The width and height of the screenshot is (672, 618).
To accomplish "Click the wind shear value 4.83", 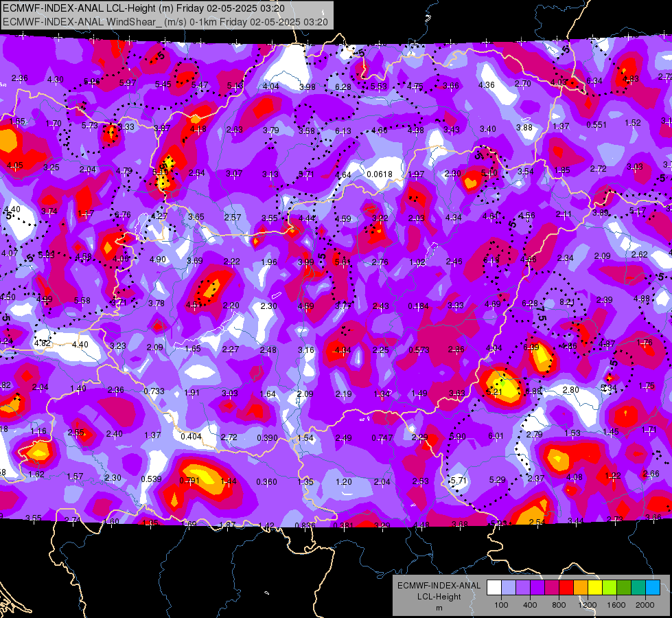I will coord(630,78).
